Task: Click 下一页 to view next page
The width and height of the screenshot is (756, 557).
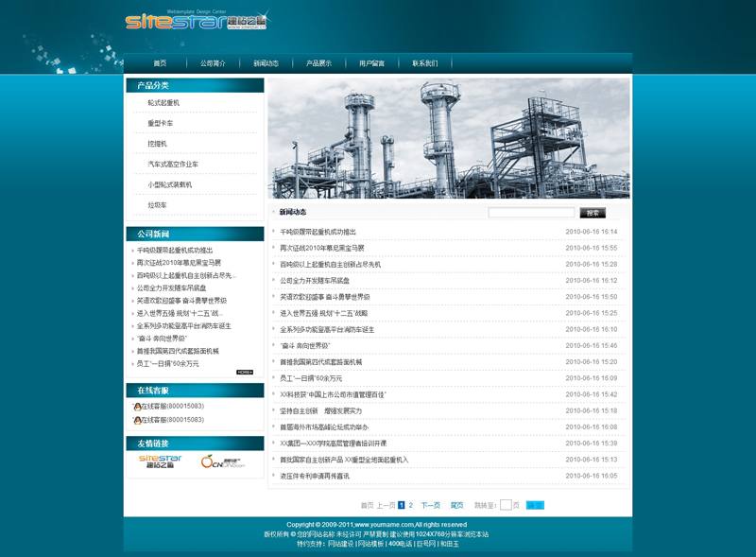Action: [431, 505]
